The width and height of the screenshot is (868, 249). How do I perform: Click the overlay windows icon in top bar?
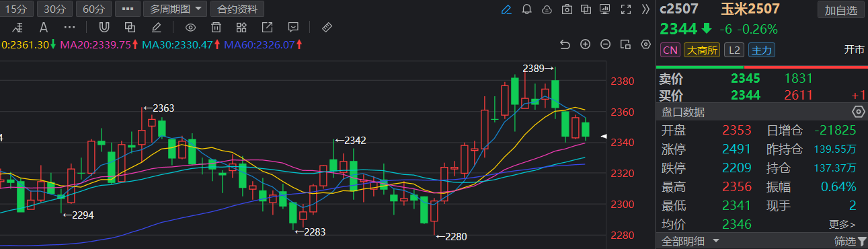tap(586, 9)
